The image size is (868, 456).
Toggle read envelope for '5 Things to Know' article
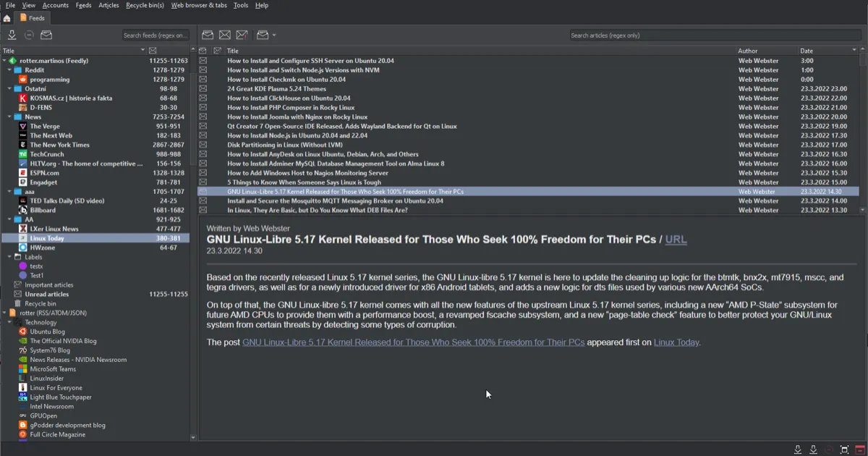(x=203, y=182)
